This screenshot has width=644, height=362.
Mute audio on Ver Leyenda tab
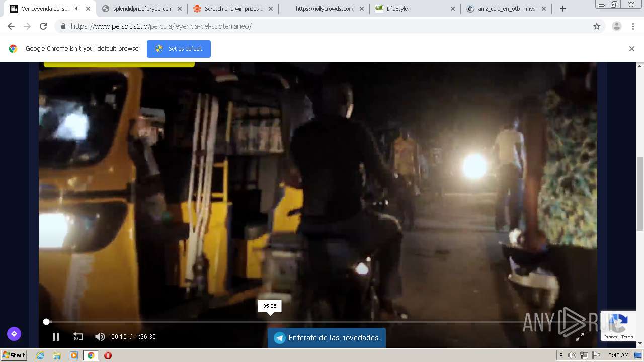click(77, 9)
